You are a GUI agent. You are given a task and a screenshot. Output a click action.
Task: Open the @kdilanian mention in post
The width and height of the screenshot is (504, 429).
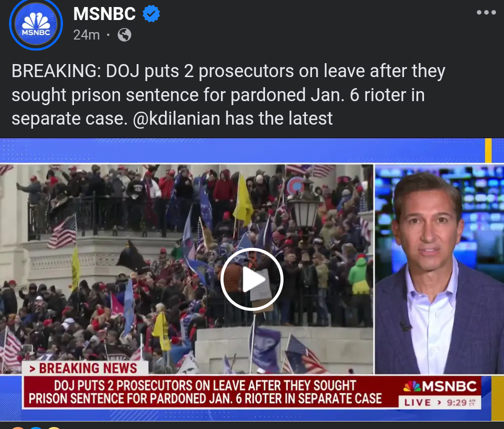[176, 119]
